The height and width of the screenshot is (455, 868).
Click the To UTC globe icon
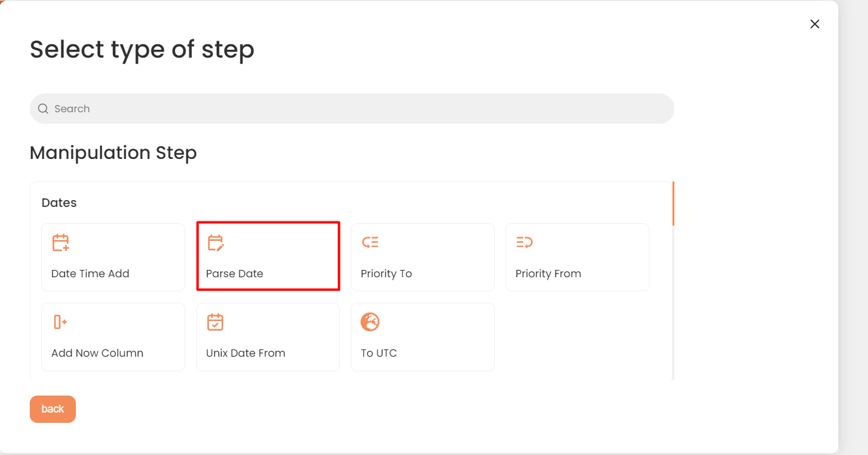pos(370,322)
